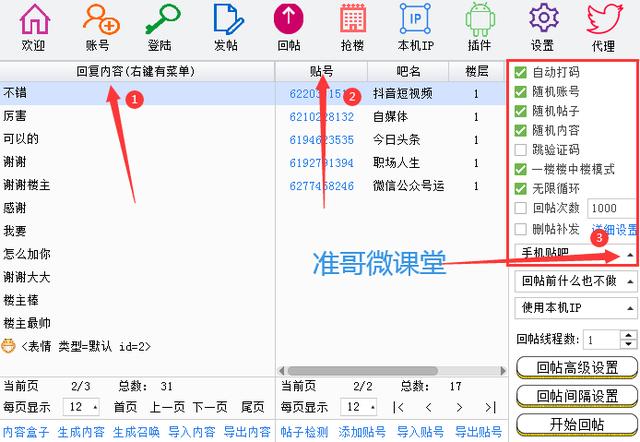Viewport: 640px width, 442px height.
Task: Jump to first page of post list
Action: 398,407
